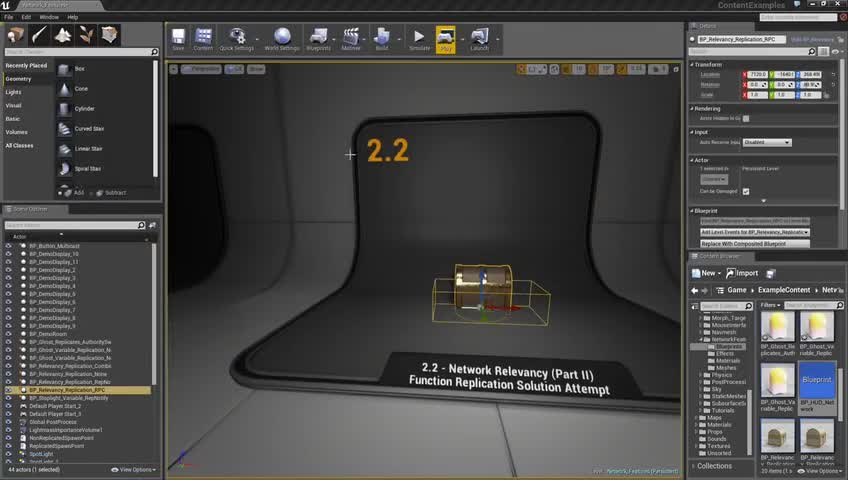This screenshot has height=480, width=848.
Task: Click Replace With Composited Blueprint button
Action: pos(755,244)
